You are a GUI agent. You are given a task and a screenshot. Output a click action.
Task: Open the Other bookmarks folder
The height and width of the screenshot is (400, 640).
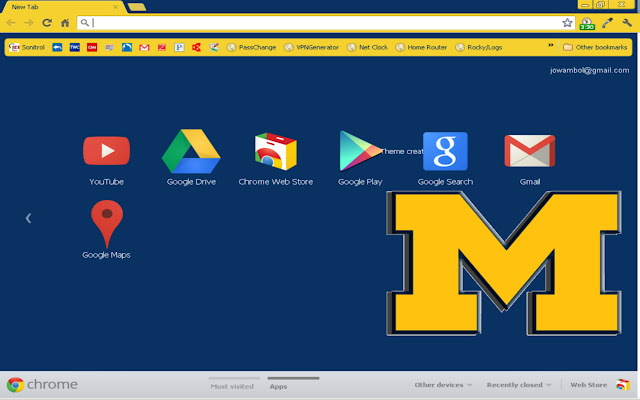[595, 47]
